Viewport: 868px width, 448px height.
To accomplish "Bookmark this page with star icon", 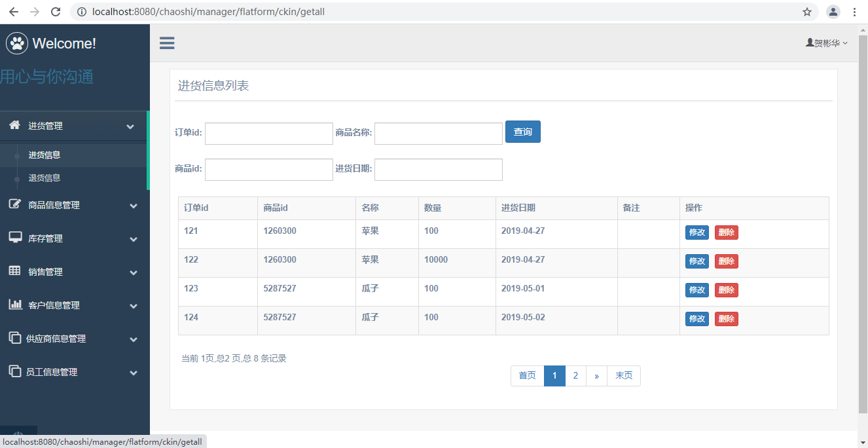I will [807, 12].
